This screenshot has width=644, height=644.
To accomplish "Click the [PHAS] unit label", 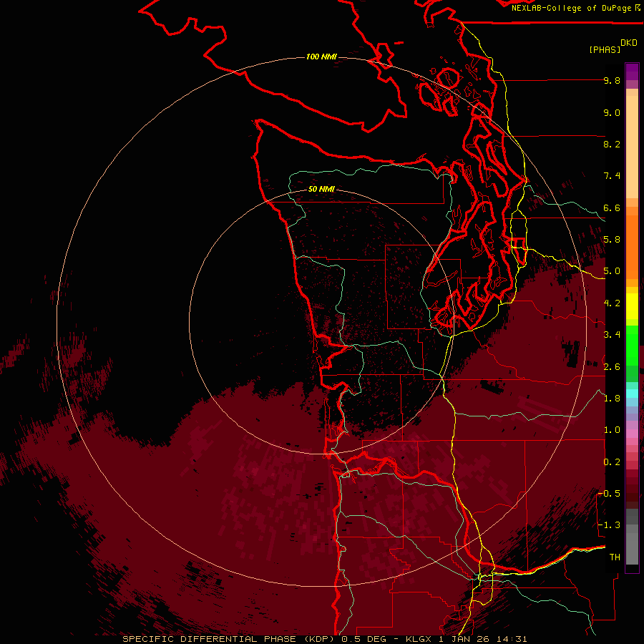I will [605, 49].
